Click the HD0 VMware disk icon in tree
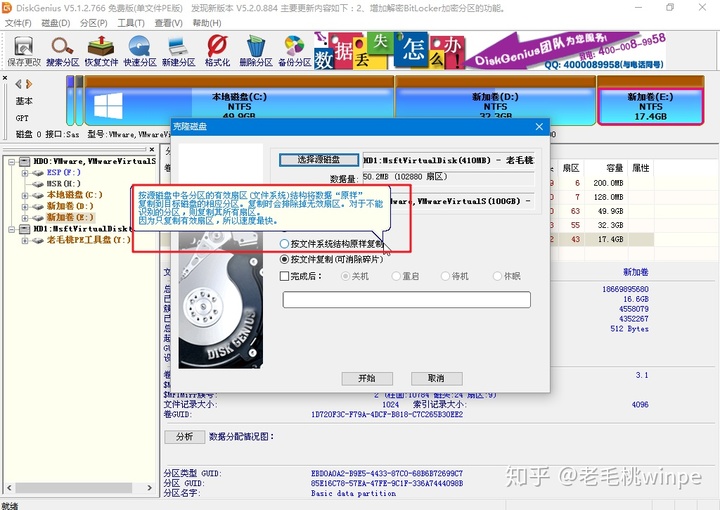This screenshot has height=510, width=720. click(25, 161)
